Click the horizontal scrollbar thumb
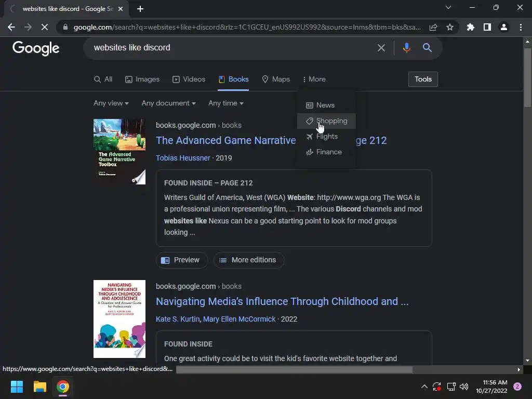 pyautogui.click(x=294, y=369)
